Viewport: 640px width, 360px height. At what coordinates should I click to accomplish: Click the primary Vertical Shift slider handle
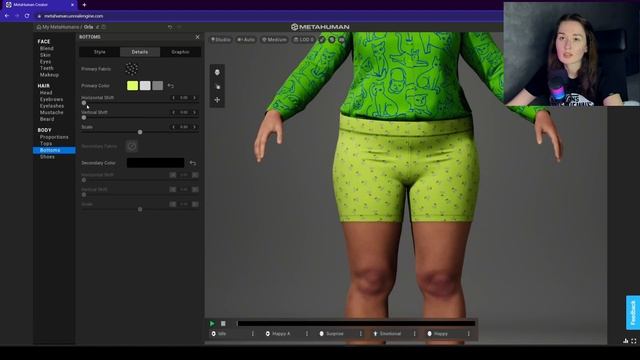point(84,118)
